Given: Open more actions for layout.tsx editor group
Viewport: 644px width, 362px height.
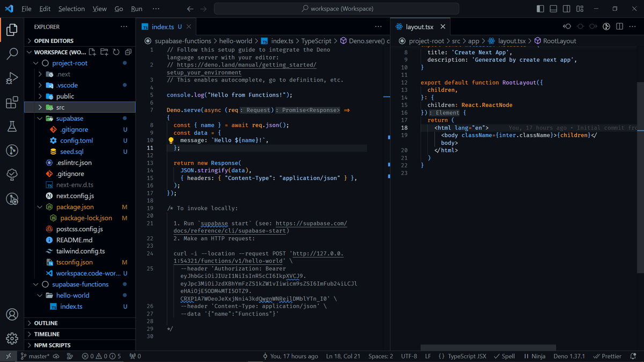Looking at the screenshot, I should tap(633, 27).
